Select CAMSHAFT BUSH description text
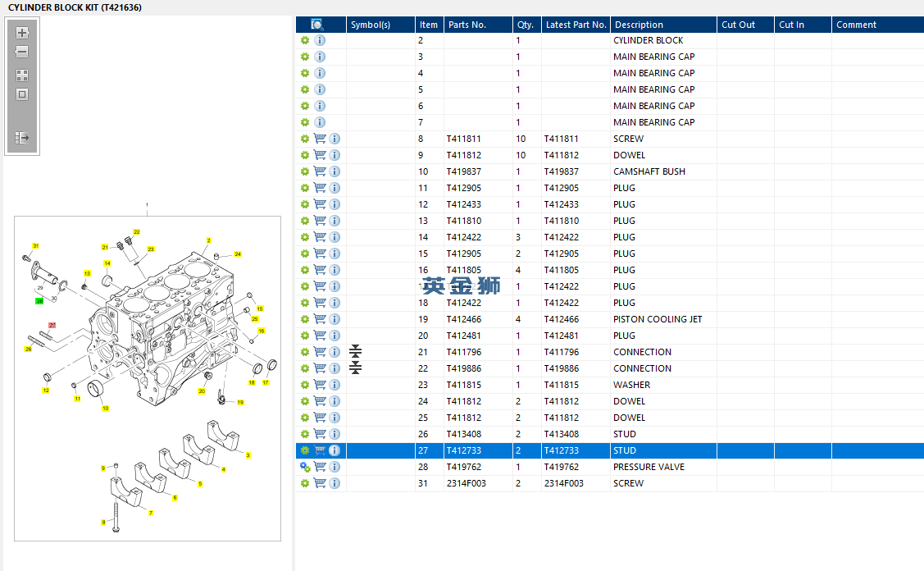Screen dimensions: 924x571 pyautogui.click(x=649, y=171)
